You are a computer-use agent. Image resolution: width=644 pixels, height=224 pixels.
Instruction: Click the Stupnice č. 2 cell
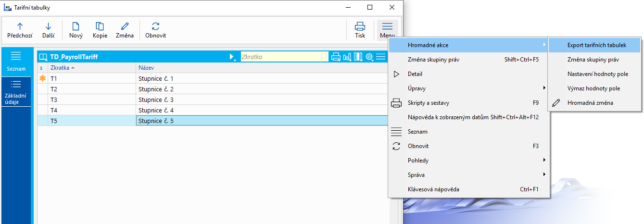point(262,89)
